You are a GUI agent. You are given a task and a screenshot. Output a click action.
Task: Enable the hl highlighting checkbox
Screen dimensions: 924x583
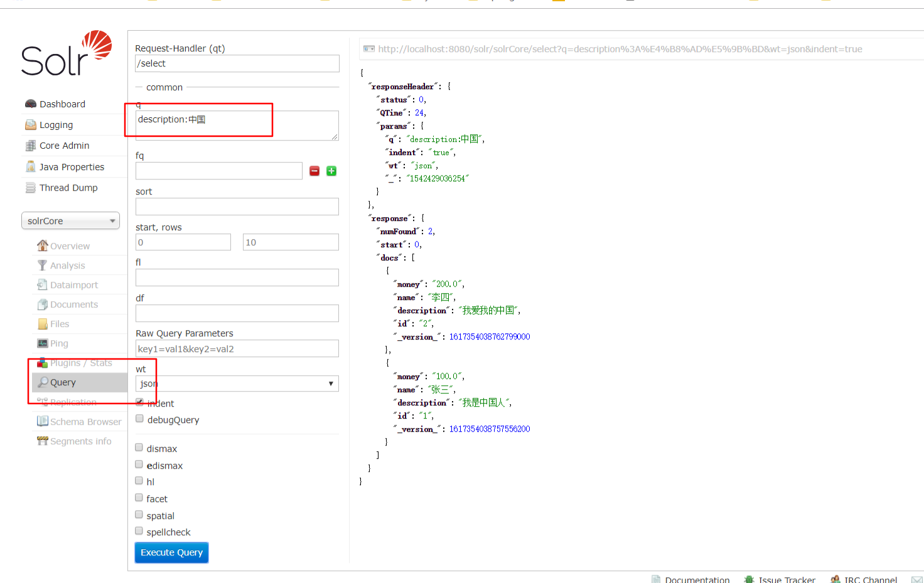pos(139,481)
